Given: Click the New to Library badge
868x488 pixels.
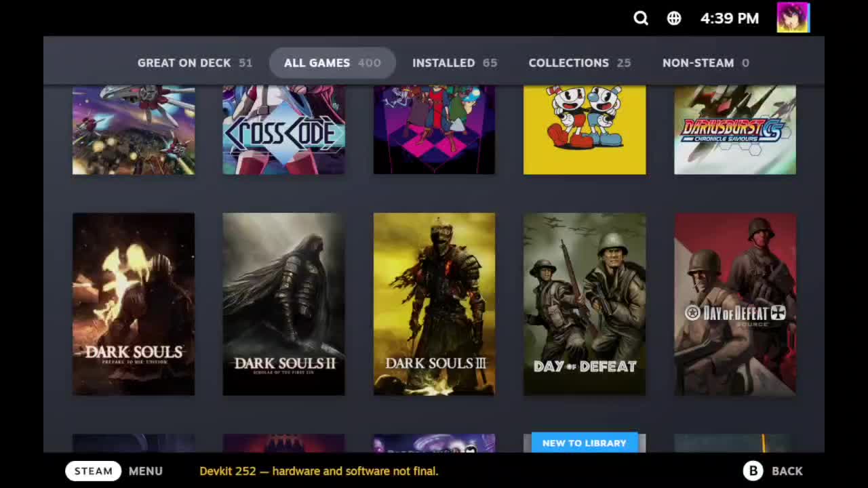Looking at the screenshot, I should 584,443.
